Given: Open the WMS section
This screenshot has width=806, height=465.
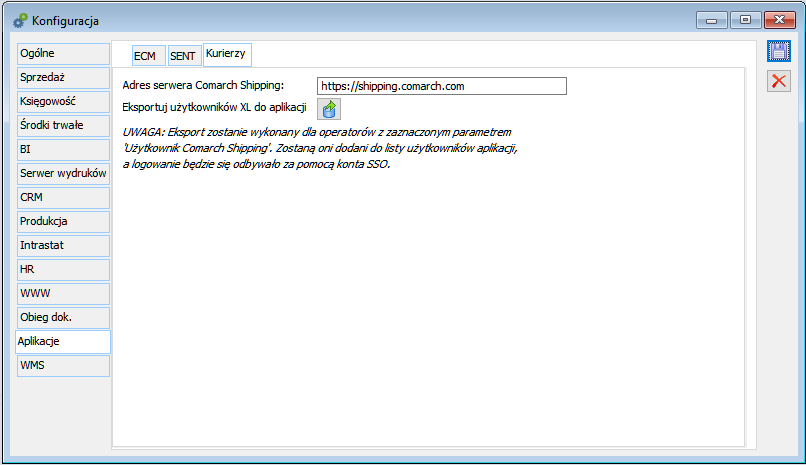Looking at the screenshot, I should point(63,366).
